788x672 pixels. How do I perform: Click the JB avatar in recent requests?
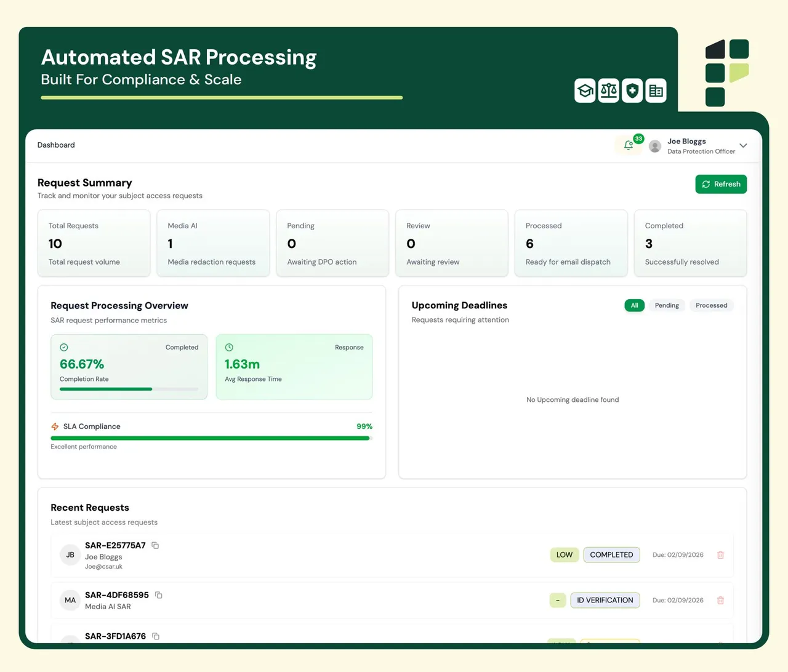click(x=70, y=555)
